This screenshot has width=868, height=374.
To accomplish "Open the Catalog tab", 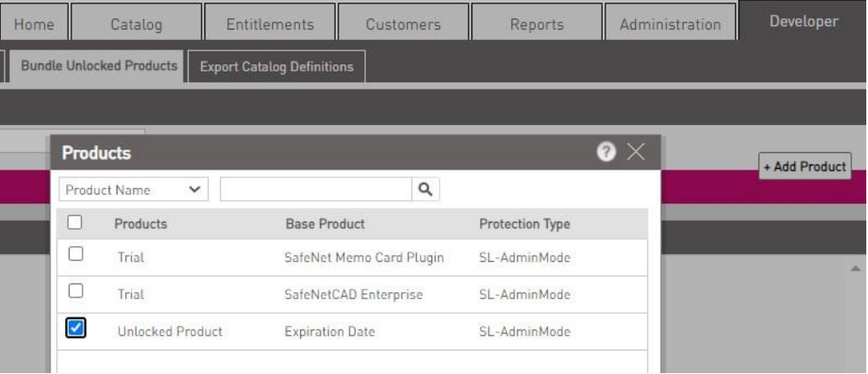I will click(x=137, y=25).
